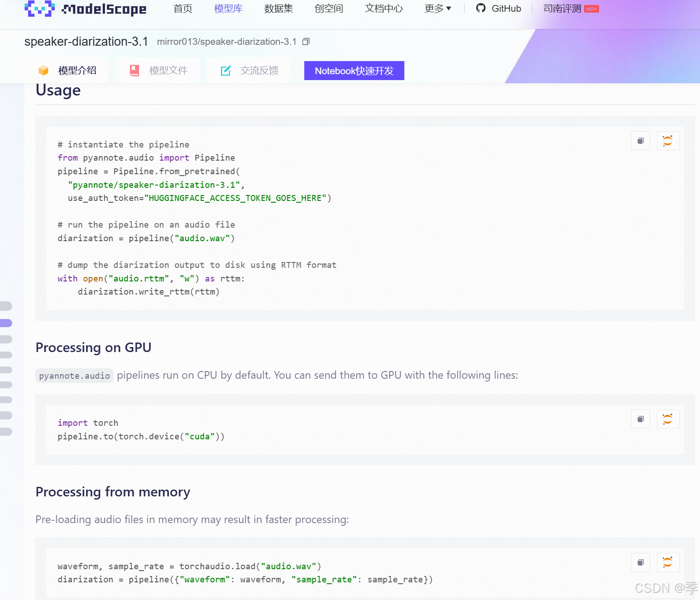Expand the 更多 dropdown menu

438,9
